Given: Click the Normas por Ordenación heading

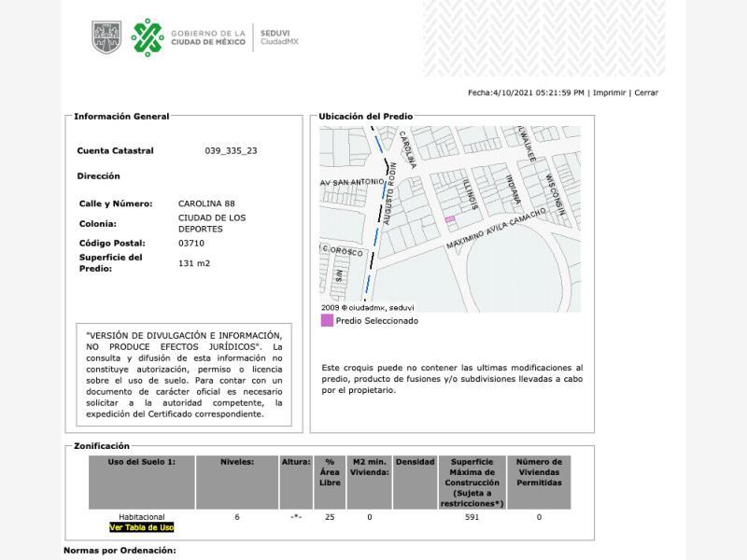Looking at the screenshot, I should [x=120, y=551].
